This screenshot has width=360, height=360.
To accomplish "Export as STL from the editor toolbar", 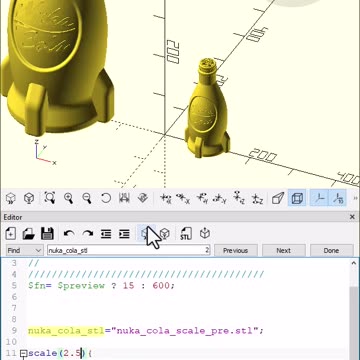I will [x=186, y=234].
